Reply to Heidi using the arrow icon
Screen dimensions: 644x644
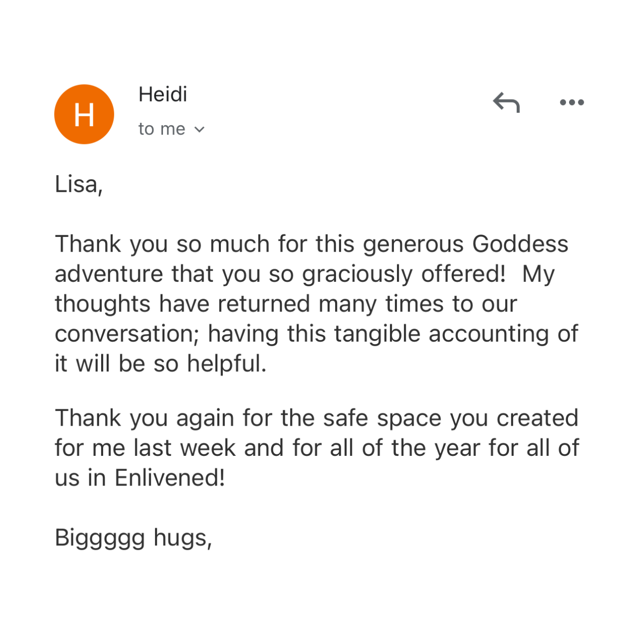pos(506,103)
